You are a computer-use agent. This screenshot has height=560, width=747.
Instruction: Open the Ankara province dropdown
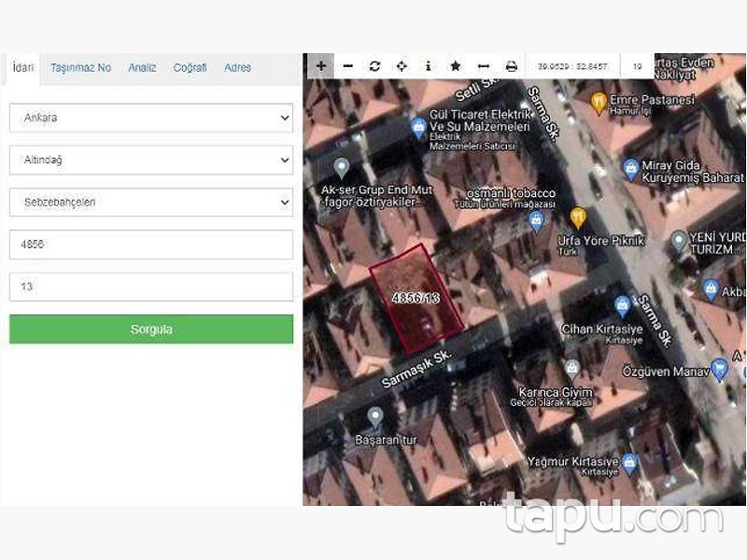tap(151, 118)
